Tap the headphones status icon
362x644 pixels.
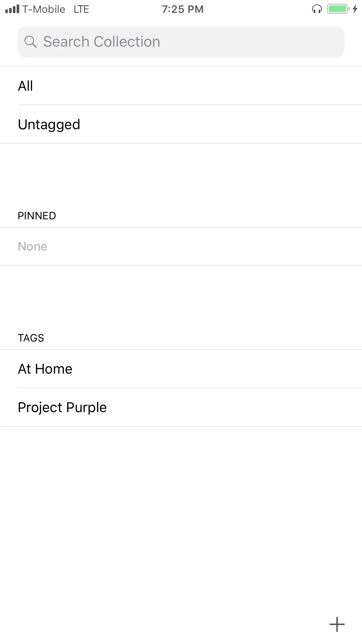tap(317, 9)
